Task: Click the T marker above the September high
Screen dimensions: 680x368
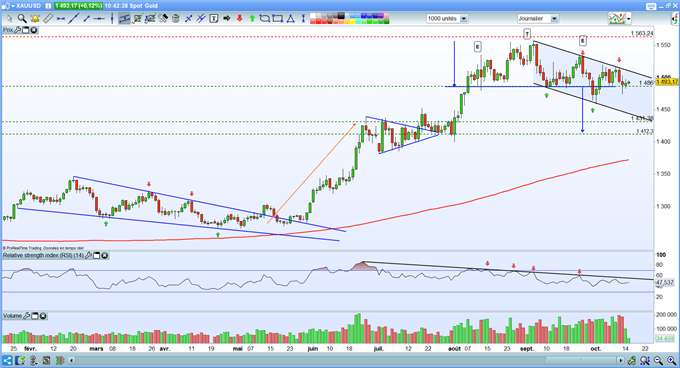Action: [527, 33]
